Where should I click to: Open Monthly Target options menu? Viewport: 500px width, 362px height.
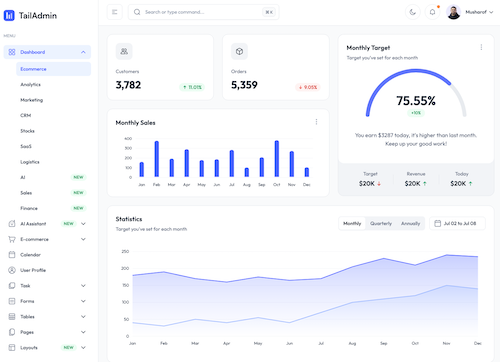click(x=481, y=47)
